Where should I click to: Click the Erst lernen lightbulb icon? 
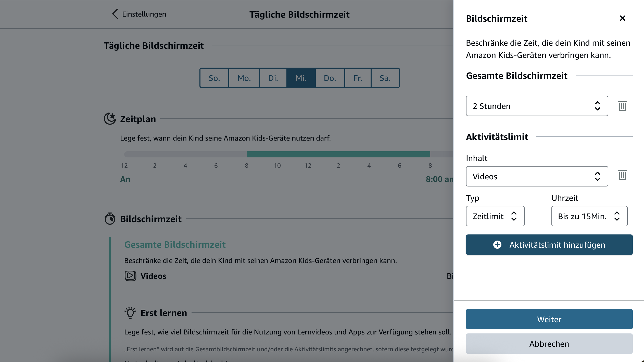[130, 313]
